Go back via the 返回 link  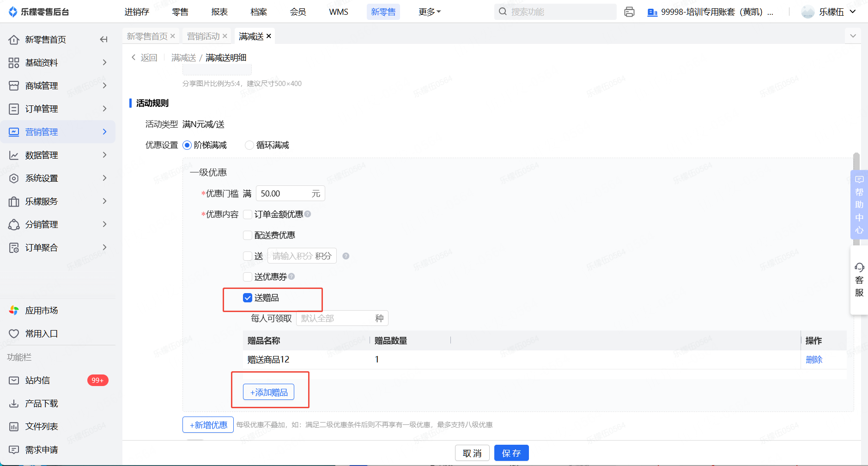[x=145, y=57]
